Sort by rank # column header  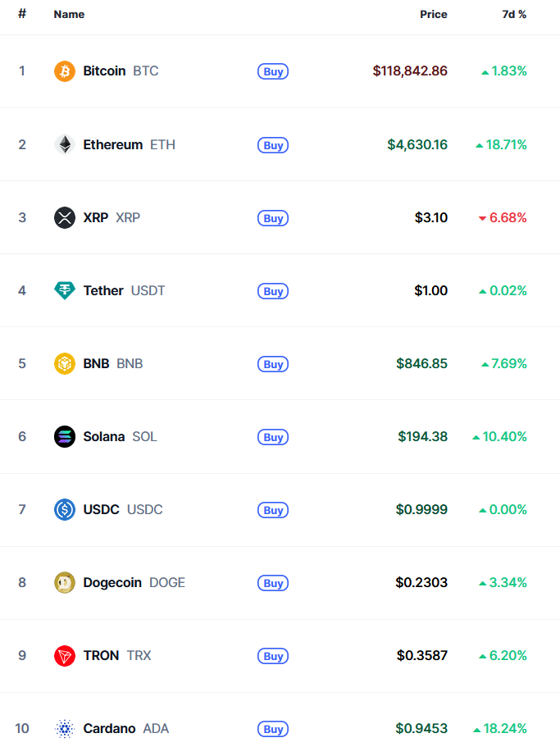[x=22, y=15]
